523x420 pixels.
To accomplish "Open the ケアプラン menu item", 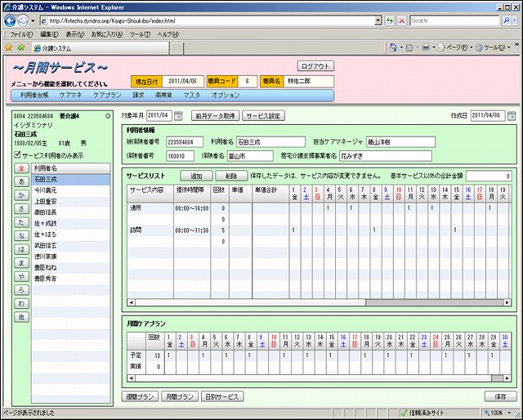I will click(107, 96).
